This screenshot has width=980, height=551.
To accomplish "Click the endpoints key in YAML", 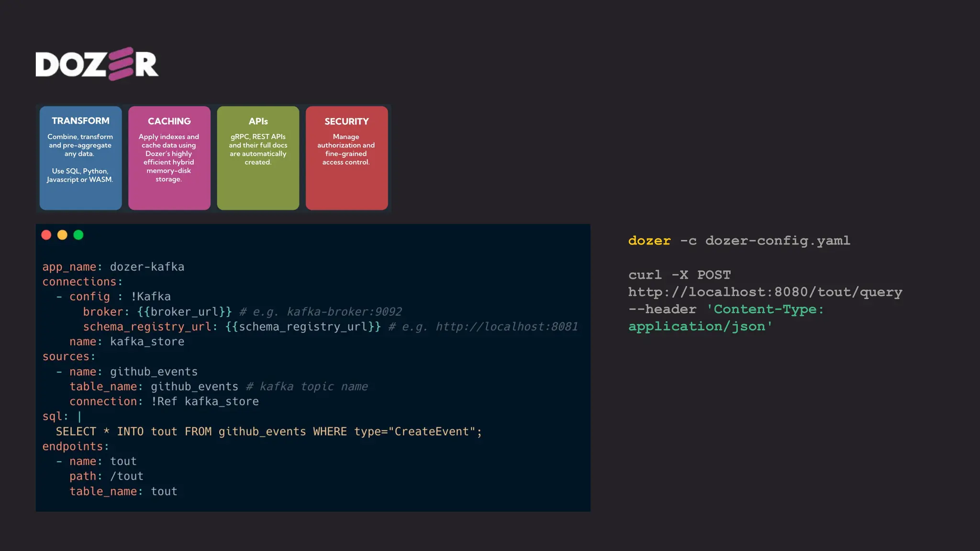I will [x=72, y=446].
